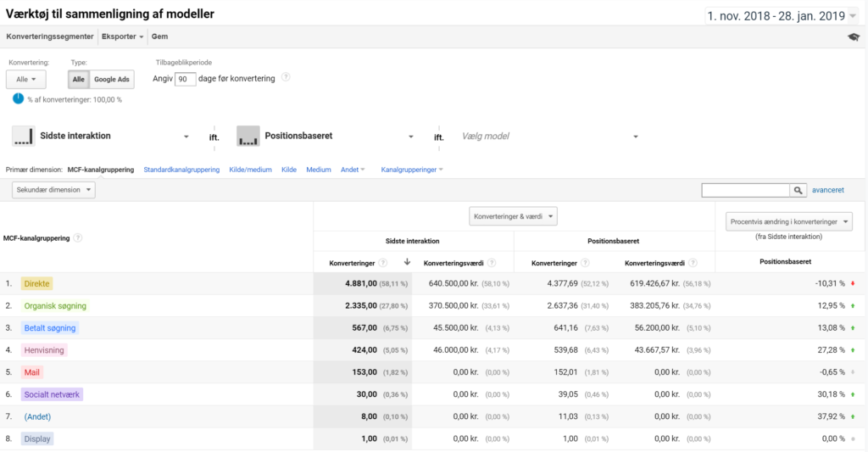
Task: Open the Henvisning channel
Action: 44,350
